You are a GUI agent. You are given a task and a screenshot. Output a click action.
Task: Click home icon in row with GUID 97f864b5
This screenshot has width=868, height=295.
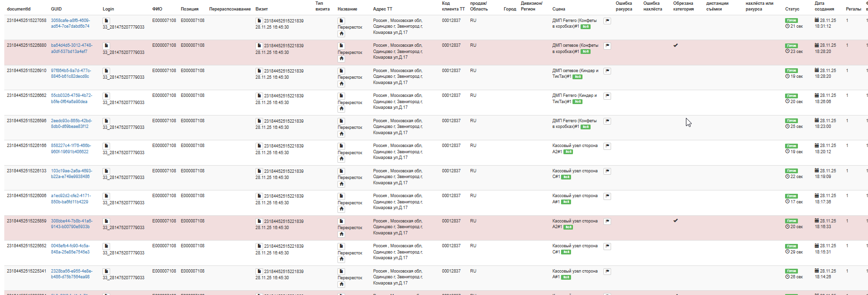(x=341, y=84)
